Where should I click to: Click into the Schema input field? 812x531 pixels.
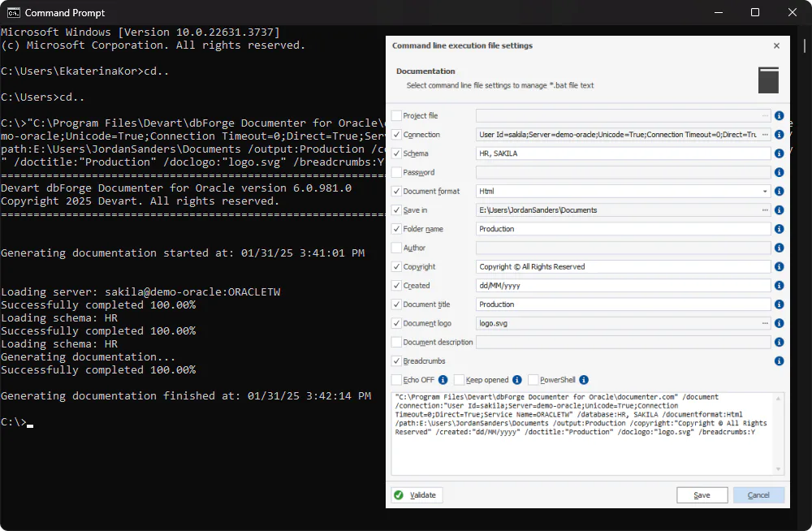tap(623, 153)
